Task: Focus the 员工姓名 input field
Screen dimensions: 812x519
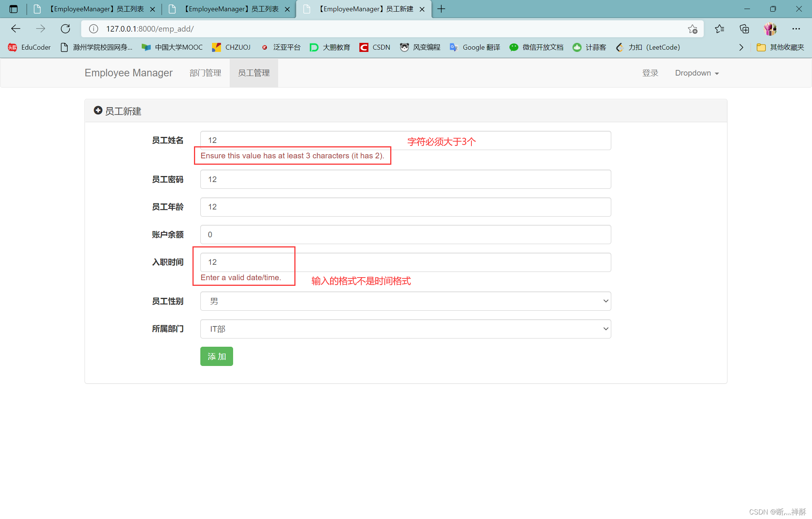Action: (406, 140)
